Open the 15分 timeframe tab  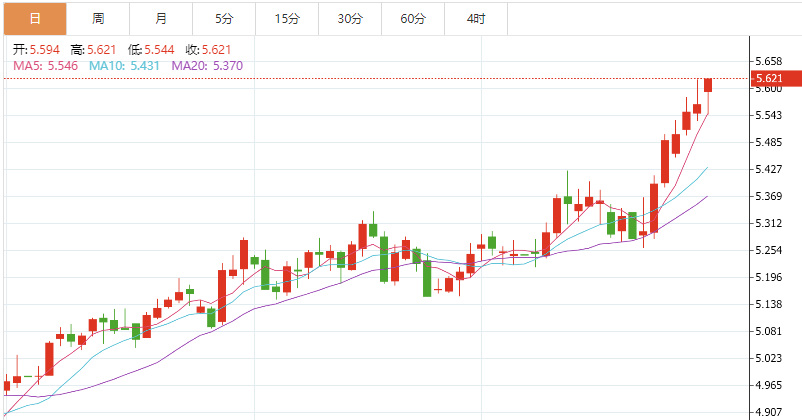point(287,19)
